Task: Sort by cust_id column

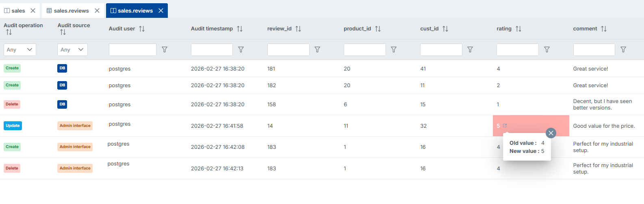Action: [445, 29]
